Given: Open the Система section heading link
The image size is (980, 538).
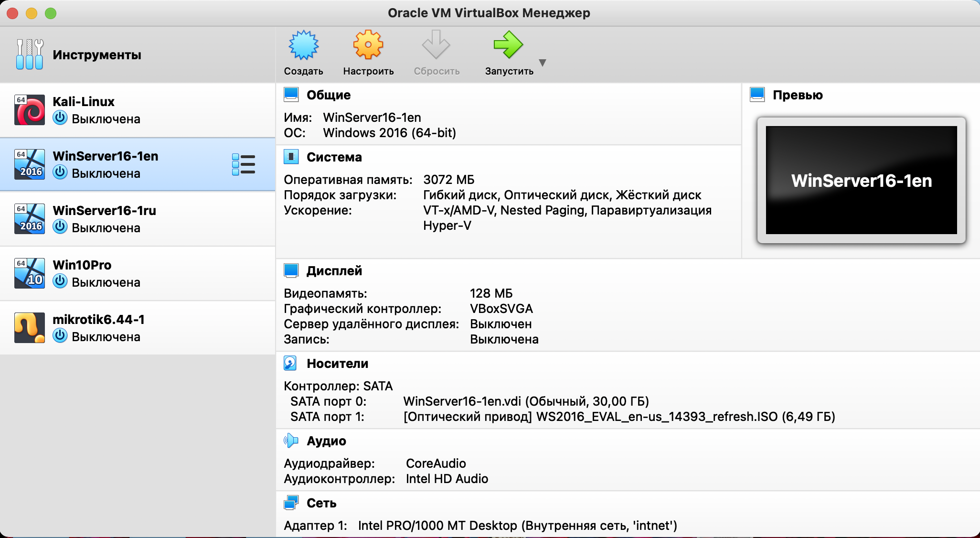Looking at the screenshot, I should [x=334, y=157].
